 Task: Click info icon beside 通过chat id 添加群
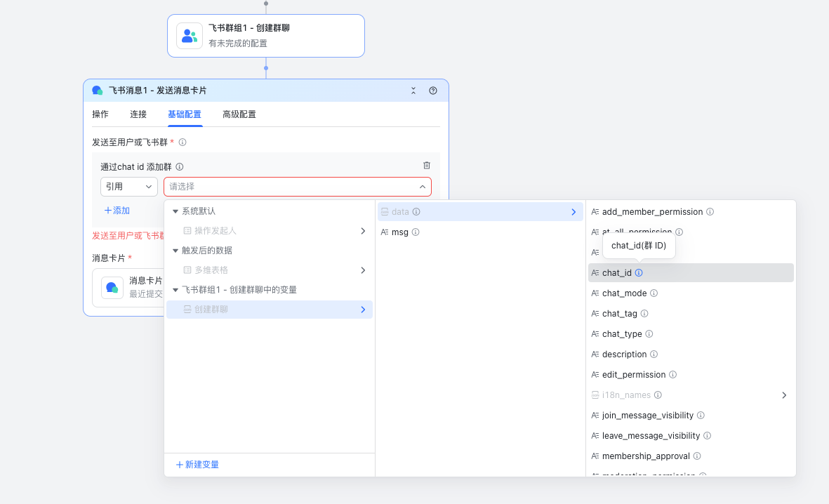pyautogui.click(x=180, y=167)
